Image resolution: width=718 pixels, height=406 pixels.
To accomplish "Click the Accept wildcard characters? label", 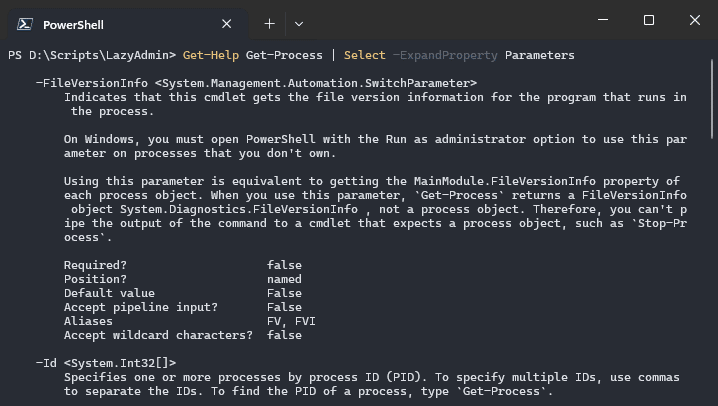I will pyautogui.click(x=158, y=335).
